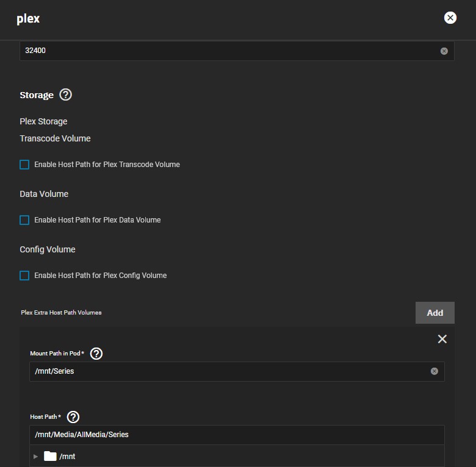Show the Host Path help tooltip
This screenshot has width=476, height=467.
(73, 417)
